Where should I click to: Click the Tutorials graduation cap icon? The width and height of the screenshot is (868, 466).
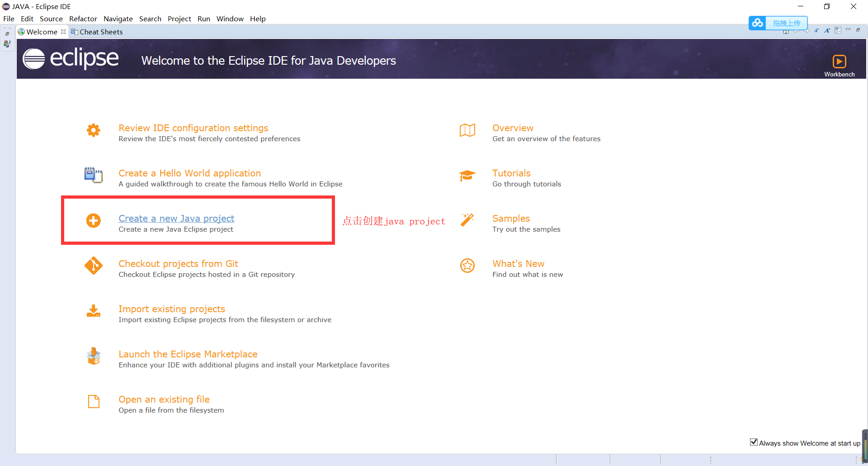(x=467, y=176)
